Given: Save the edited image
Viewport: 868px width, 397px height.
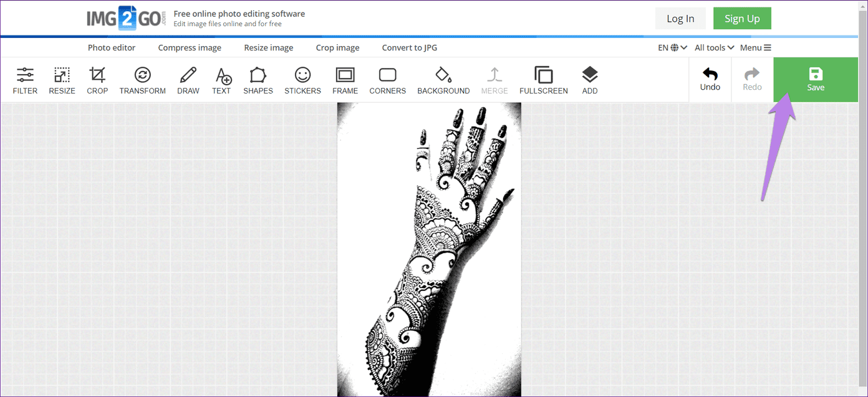Looking at the screenshot, I should click(x=816, y=80).
